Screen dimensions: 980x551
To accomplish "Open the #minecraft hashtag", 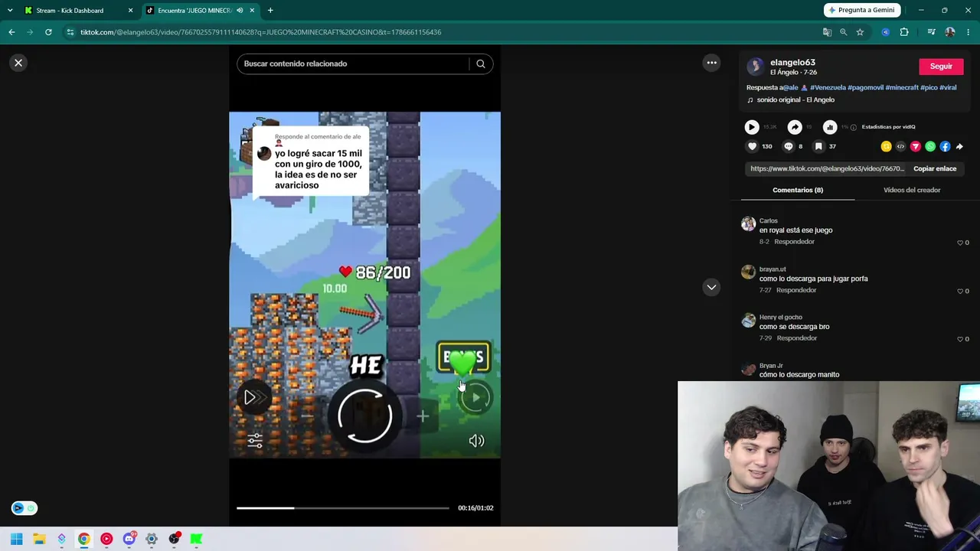I will point(902,88).
